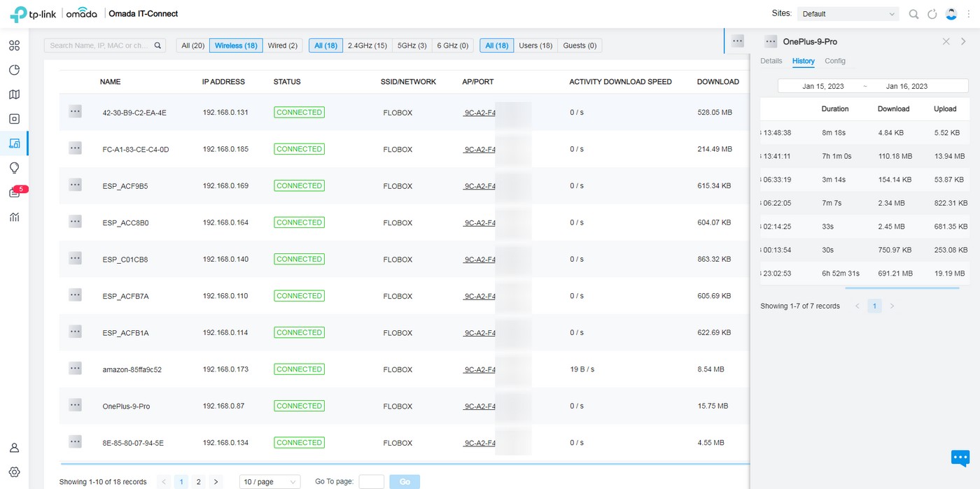Screen dimensions: 980x489
Task: Filter clients by Wired (2)
Action: [x=283, y=45]
